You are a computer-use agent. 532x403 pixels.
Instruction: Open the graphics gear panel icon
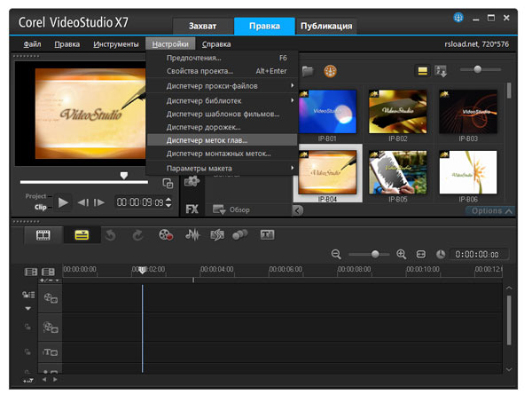tap(192, 181)
